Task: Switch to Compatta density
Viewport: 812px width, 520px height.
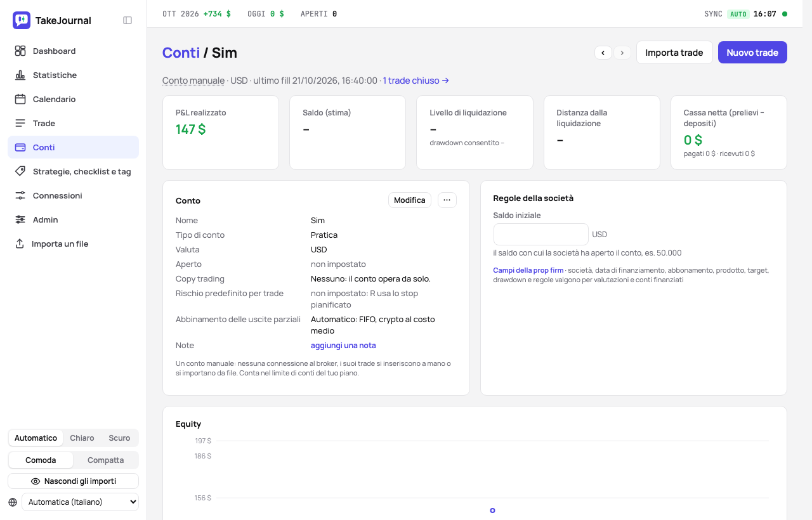Action: point(105,460)
